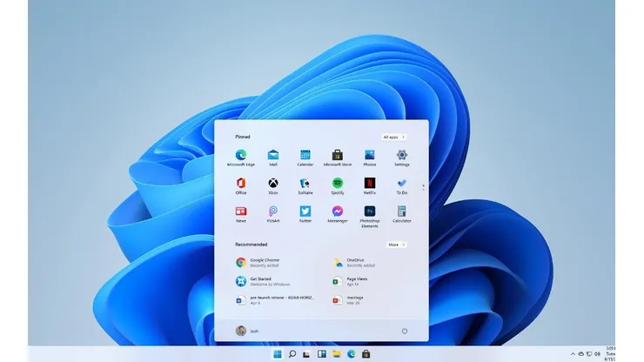The height and width of the screenshot is (362, 644).
Task: Expand hidden system tray icons chevron
Action: [x=573, y=354]
